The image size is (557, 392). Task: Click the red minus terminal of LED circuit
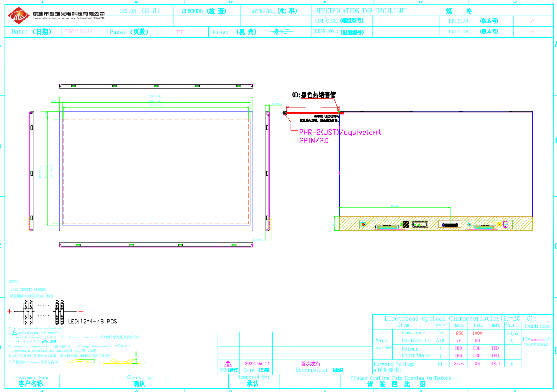coord(81,311)
